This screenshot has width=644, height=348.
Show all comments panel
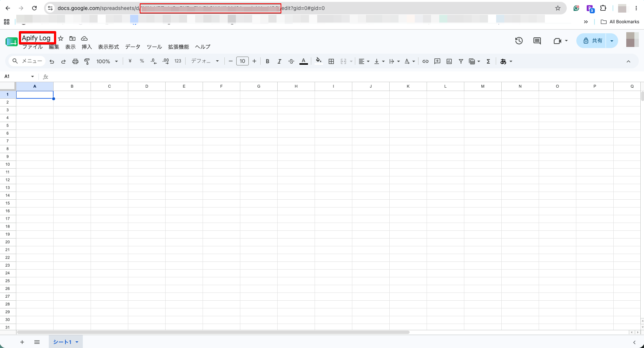(537, 41)
